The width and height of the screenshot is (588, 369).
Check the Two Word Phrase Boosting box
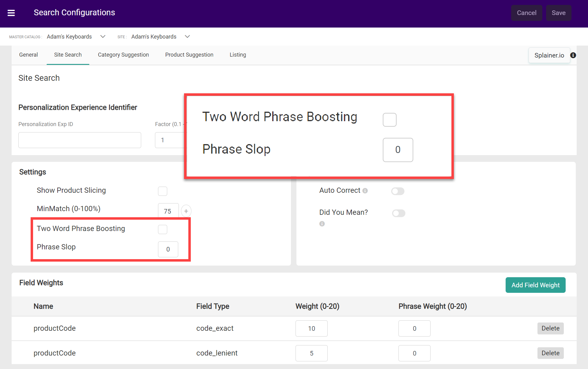click(163, 229)
